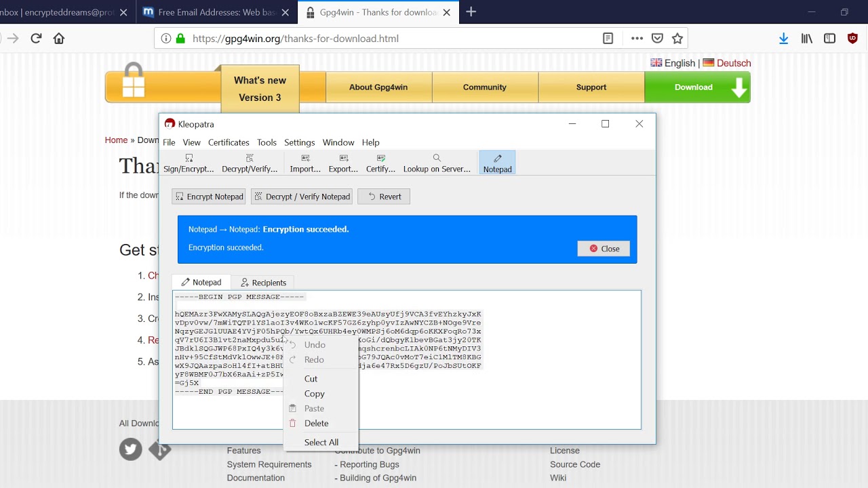The height and width of the screenshot is (488, 868).
Task: Open Support nav item
Action: point(591,87)
